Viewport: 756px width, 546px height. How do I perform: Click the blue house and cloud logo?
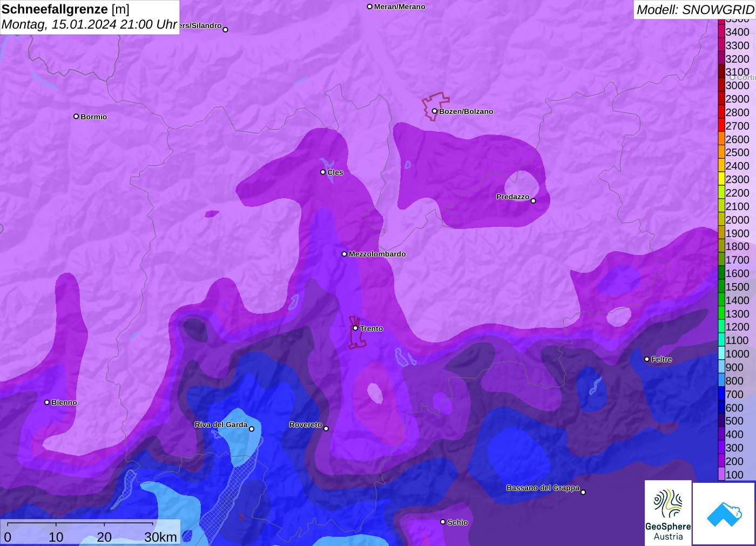click(x=724, y=514)
